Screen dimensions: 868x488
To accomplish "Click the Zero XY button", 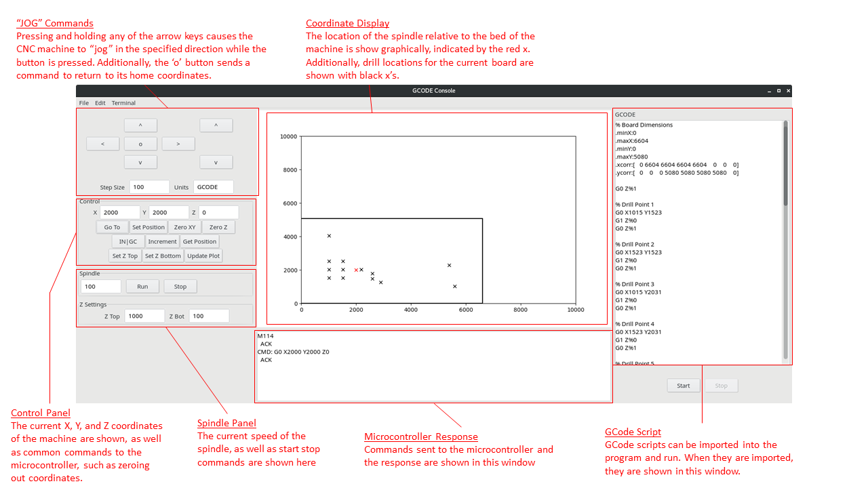I will point(184,227).
